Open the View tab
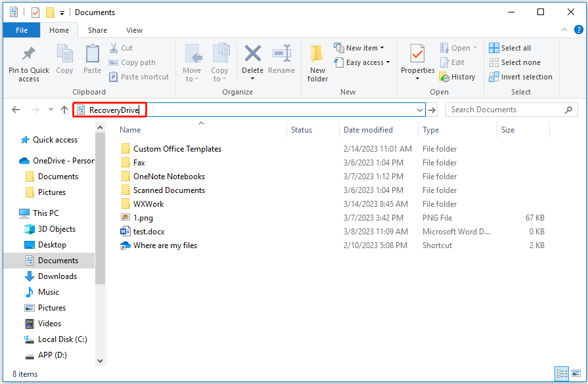This screenshot has width=588, height=384. 134,30
